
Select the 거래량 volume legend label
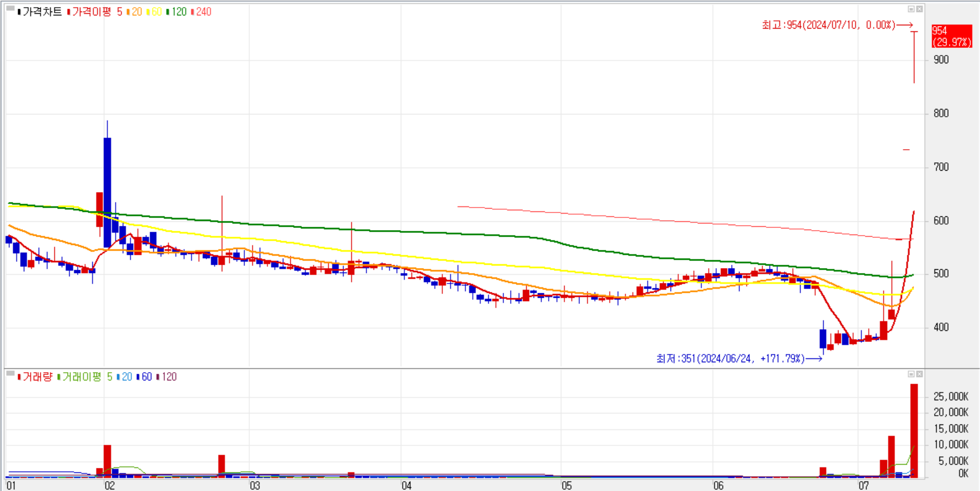pyautogui.click(x=35, y=377)
